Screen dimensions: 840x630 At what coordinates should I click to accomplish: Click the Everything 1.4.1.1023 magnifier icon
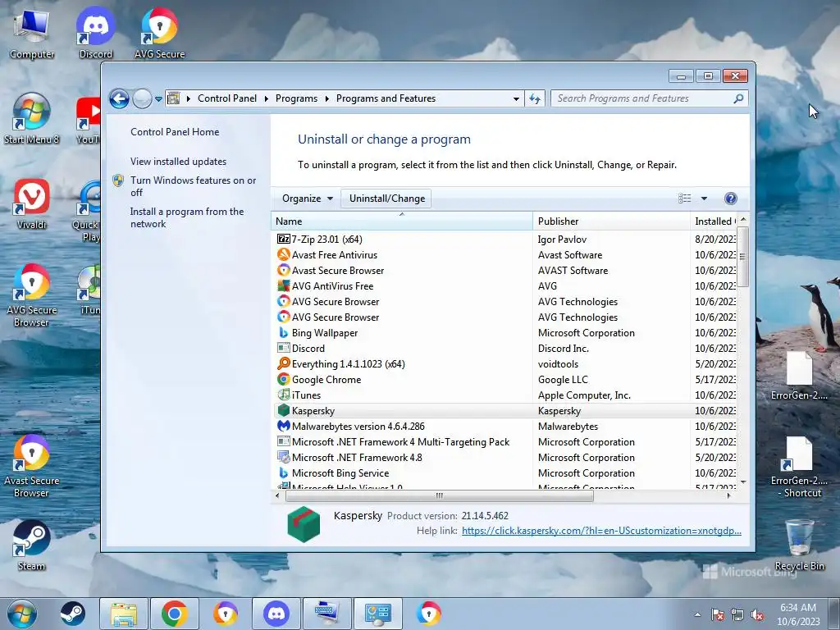click(x=283, y=363)
